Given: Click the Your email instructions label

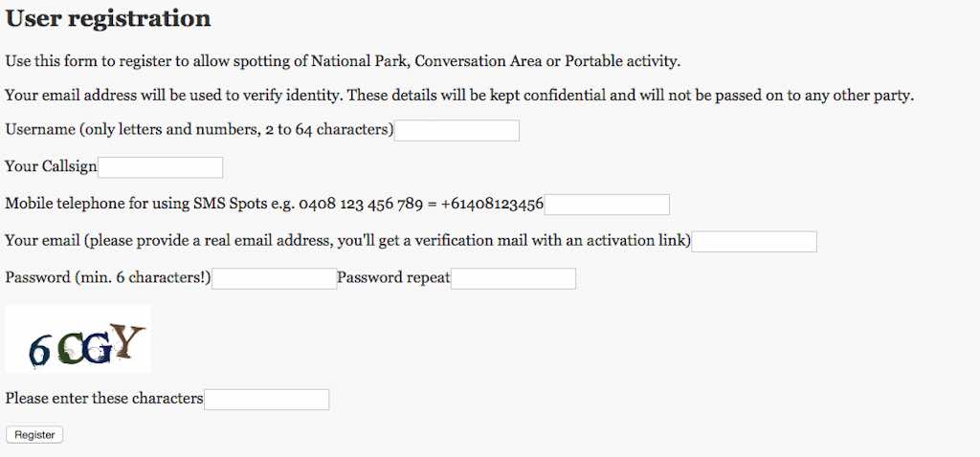Looking at the screenshot, I should click(x=347, y=240).
